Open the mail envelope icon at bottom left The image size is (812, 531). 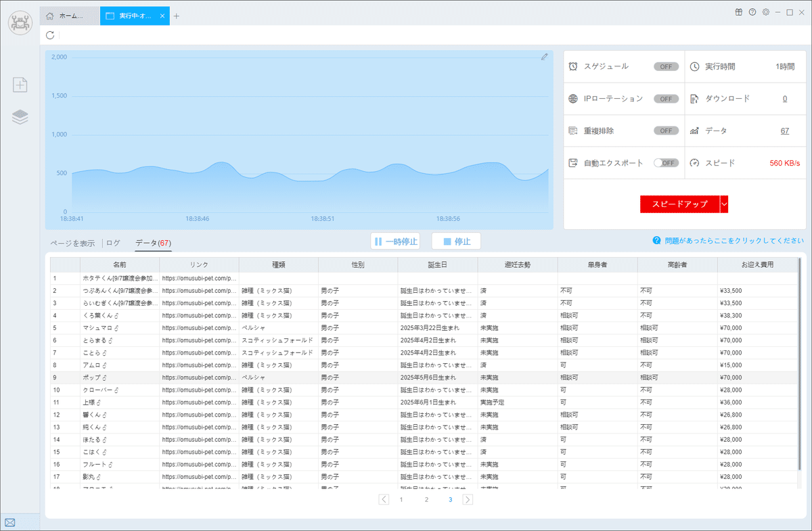(10, 522)
